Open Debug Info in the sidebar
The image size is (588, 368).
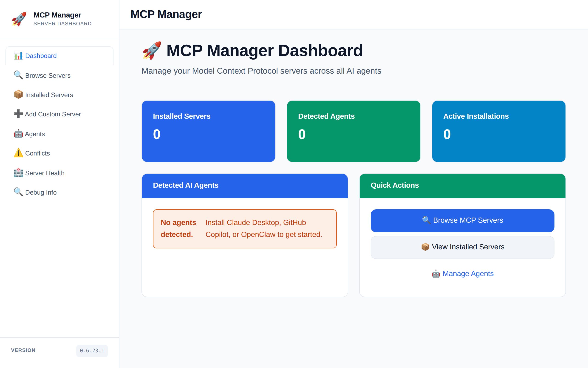pos(59,192)
